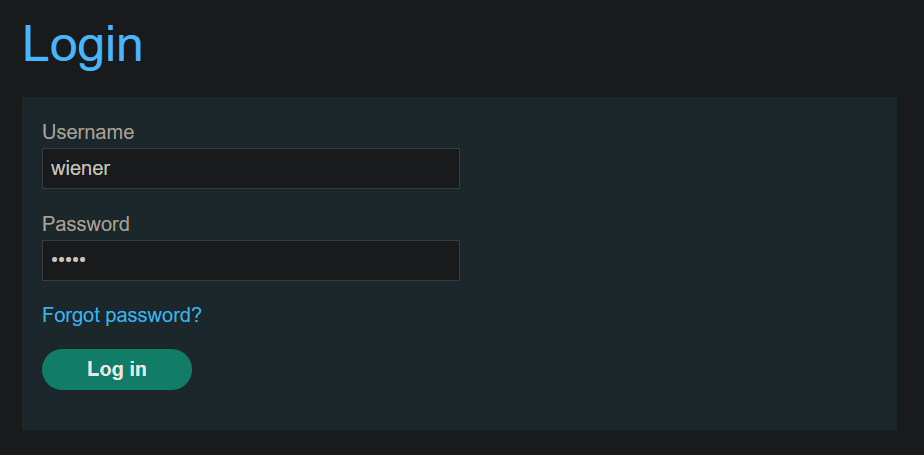Click the Password label text
Image resolution: width=924 pixels, height=455 pixels.
[x=86, y=224]
